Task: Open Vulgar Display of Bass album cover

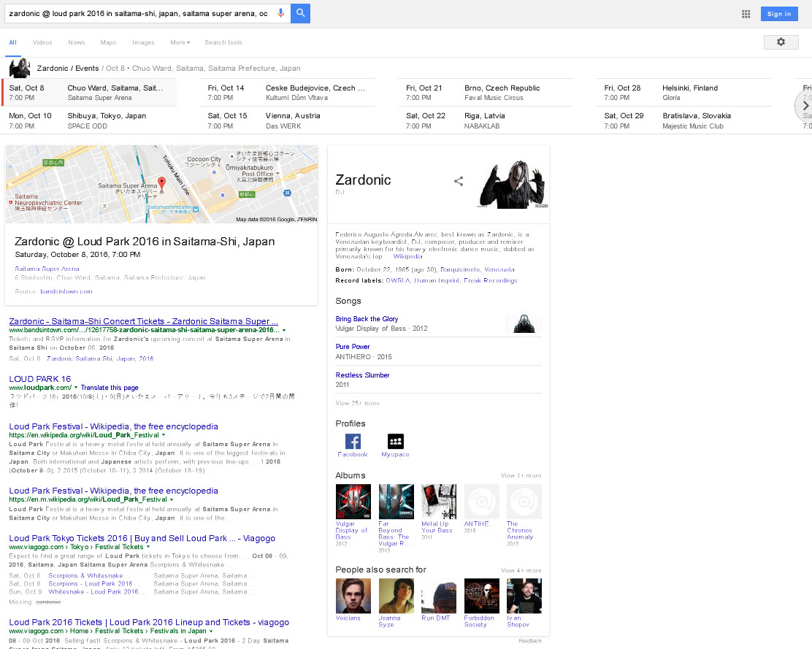Action: coord(353,502)
